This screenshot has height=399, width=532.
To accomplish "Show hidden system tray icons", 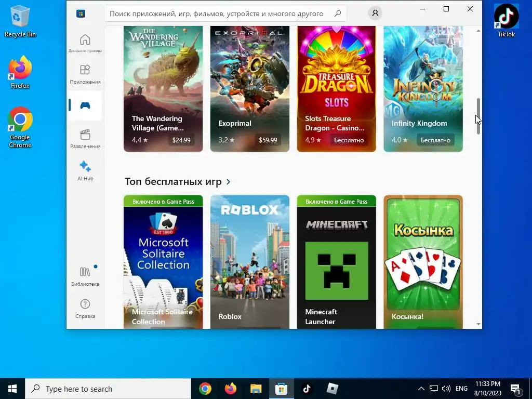I will click(421, 389).
